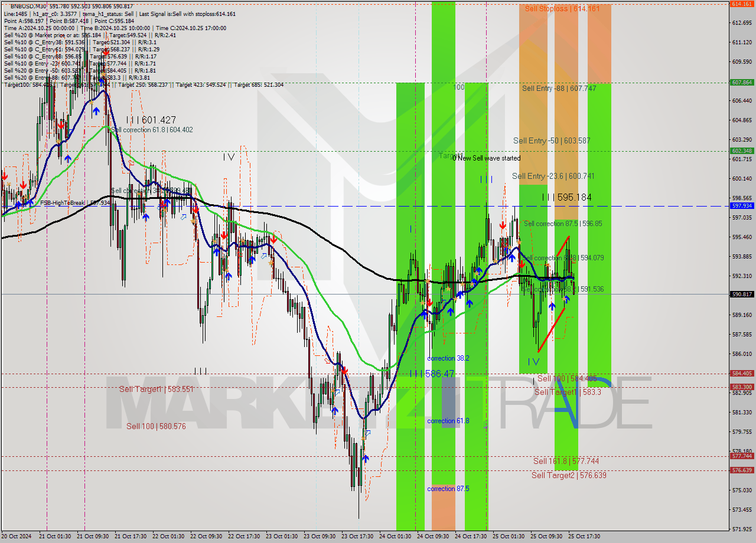Click the '22 Oct 01:30' time axis label
Screen dimensions: 756x543
pyautogui.click(x=168, y=537)
